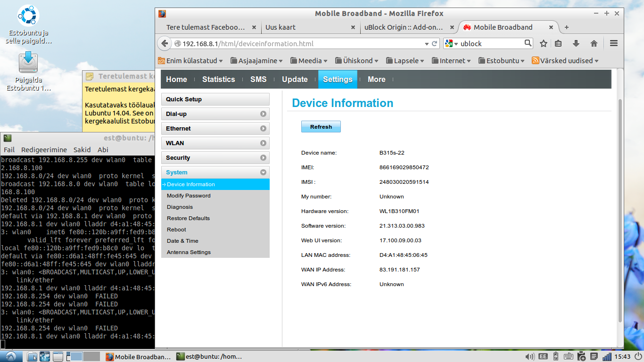
Task: Select the Settings tab
Action: point(338,79)
